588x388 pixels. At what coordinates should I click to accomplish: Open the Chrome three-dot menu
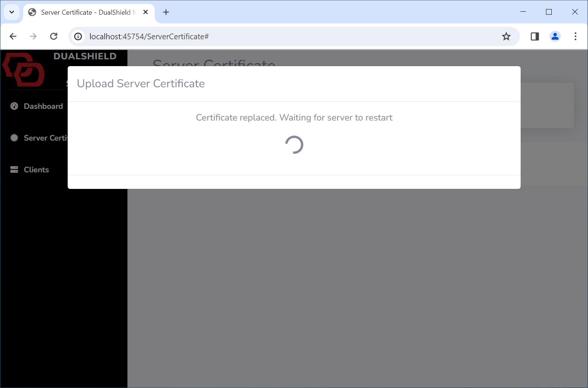576,36
